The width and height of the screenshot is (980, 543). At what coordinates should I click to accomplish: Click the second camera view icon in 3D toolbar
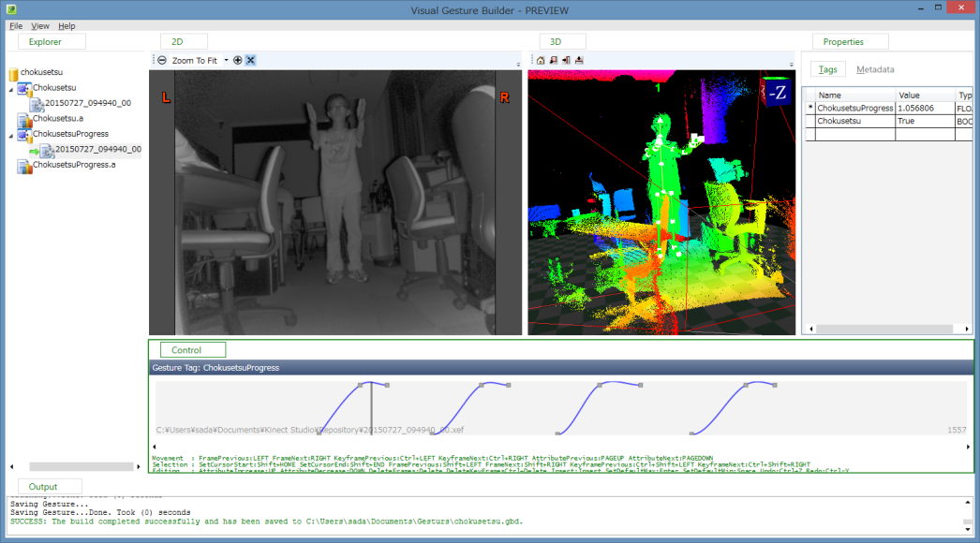point(554,61)
